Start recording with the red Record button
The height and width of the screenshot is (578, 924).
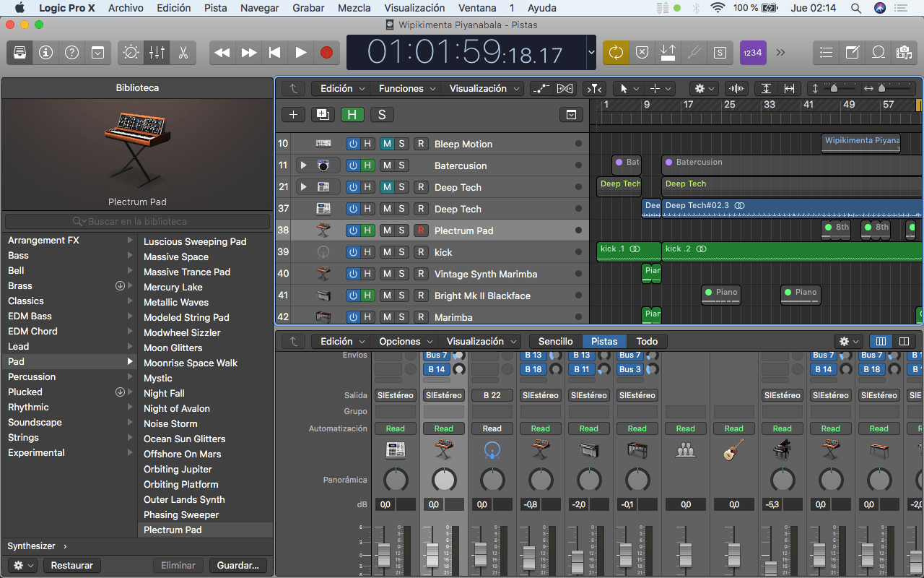[326, 53]
